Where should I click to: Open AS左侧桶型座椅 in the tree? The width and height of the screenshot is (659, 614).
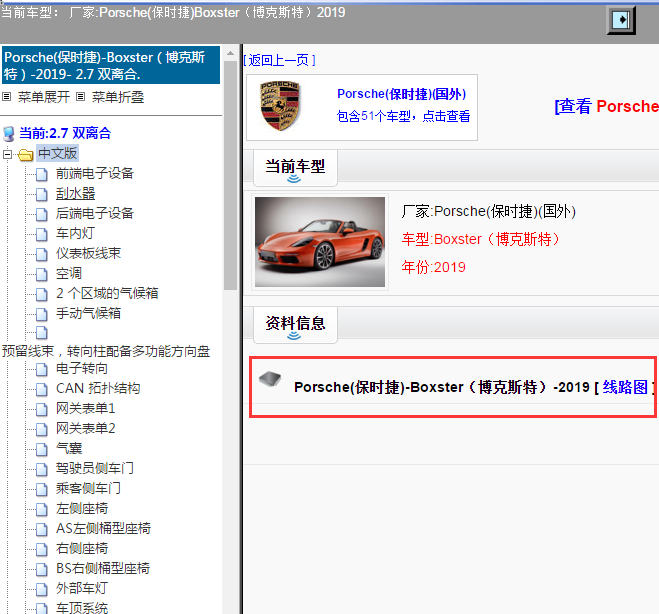click(103, 528)
